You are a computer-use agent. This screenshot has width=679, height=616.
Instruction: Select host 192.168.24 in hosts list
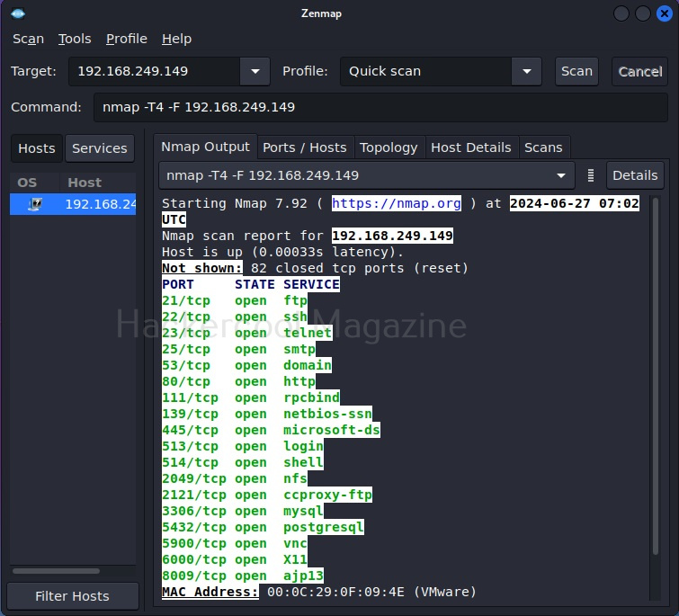click(73, 204)
